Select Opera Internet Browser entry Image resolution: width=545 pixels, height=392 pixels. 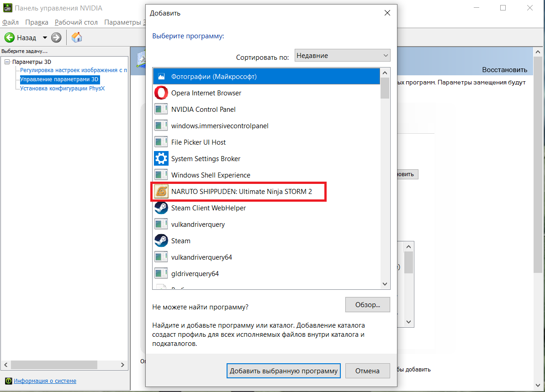click(x=267, y=93)
